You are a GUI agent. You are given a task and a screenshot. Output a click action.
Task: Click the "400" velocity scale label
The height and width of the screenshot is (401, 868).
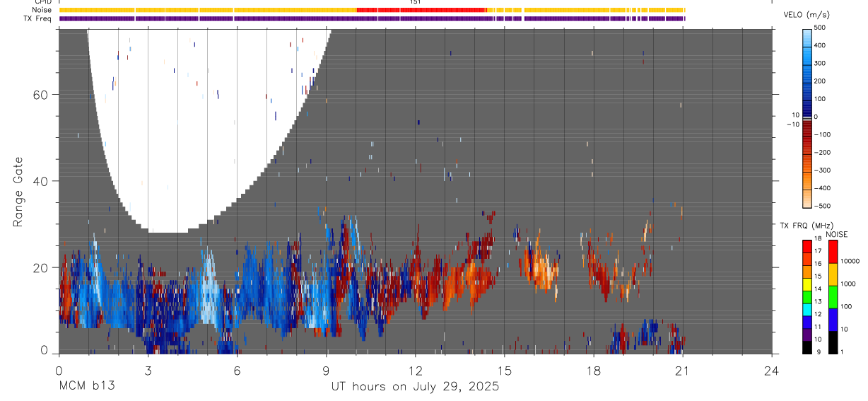(821, 45)
